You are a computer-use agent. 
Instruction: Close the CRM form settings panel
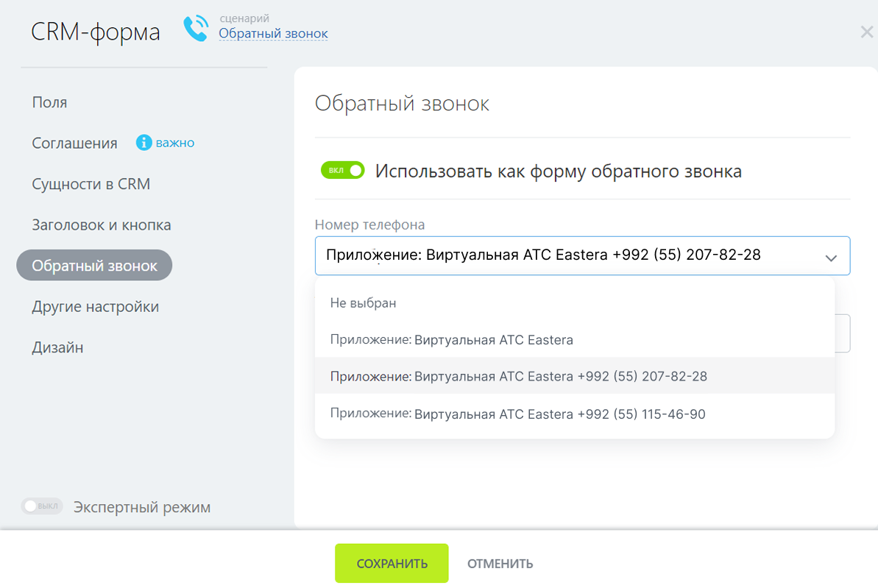[866, 32]
